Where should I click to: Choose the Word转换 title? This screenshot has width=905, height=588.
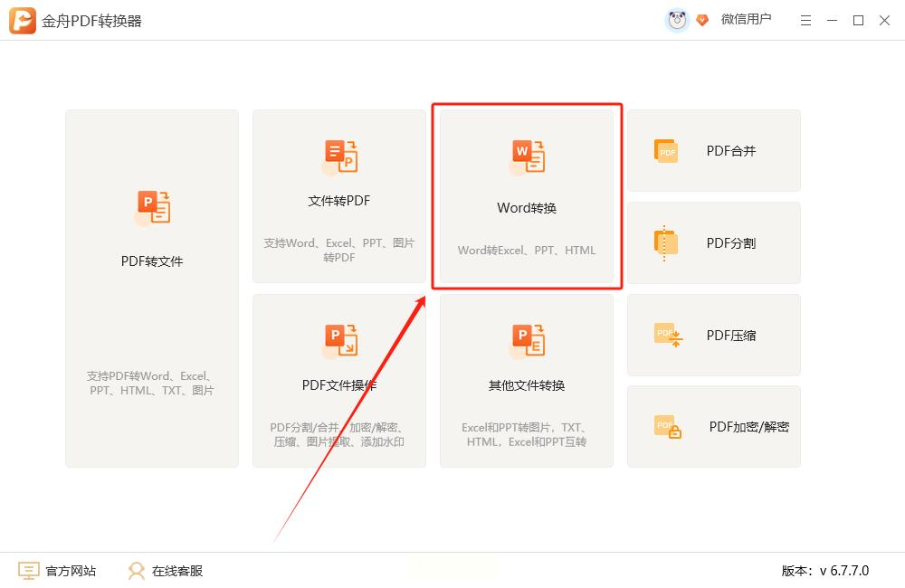pos(527,208)
